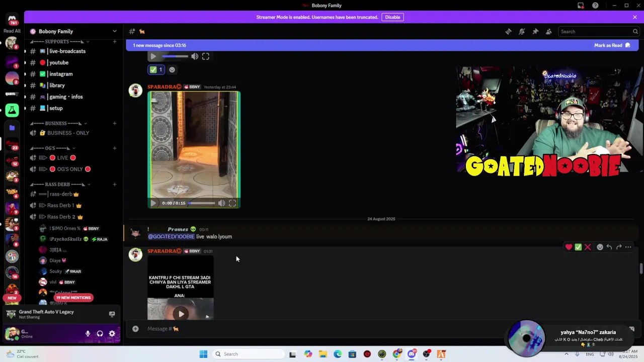Play the top partially visible video

pyautogui.click(x=153, y=56)
